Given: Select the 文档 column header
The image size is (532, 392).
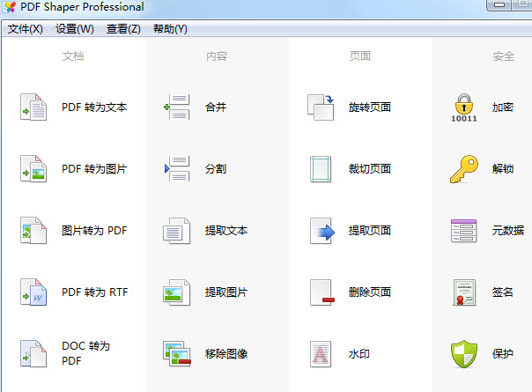Looking at the screenshot, I should click(73, 56).
